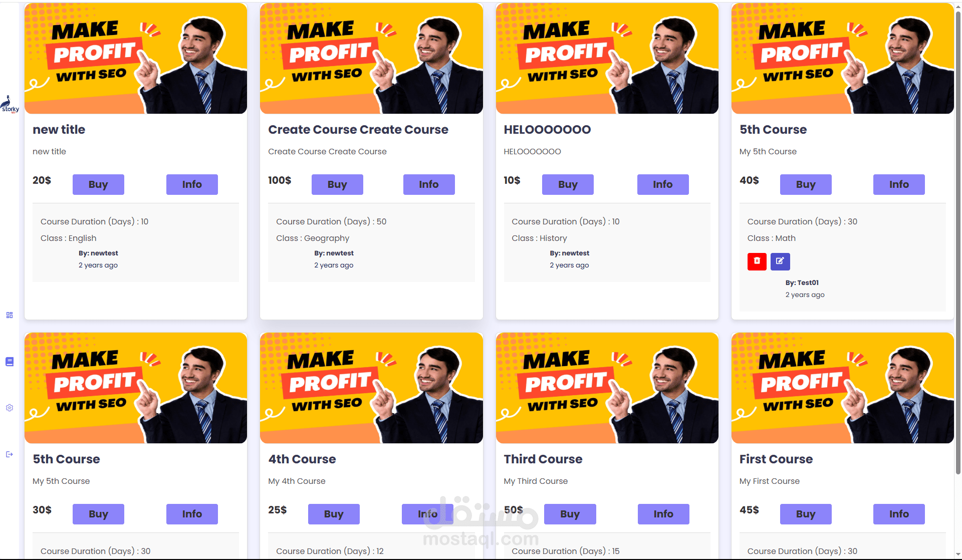Open the dashboard grid icon in sidebar
Image resolution: width=962 pixels, height=560 pixels.
tap(10, 315)
